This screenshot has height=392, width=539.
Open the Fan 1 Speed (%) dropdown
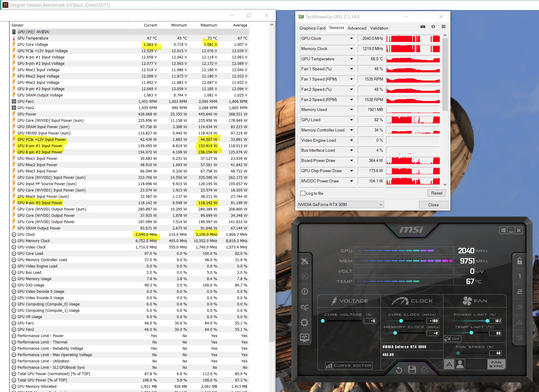(x=351, y=69)
